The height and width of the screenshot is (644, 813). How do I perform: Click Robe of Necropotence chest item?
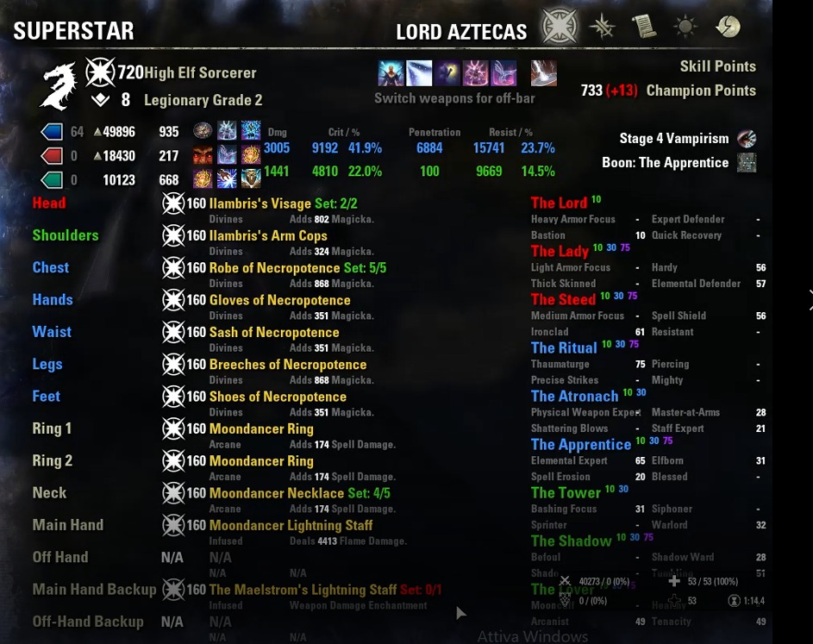coord(274,267)
